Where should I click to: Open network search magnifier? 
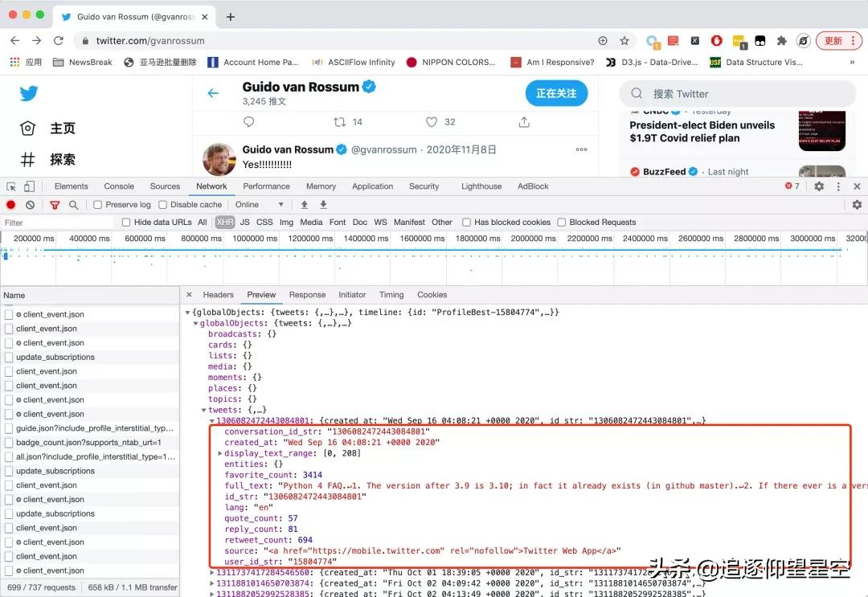pos(73,205)
